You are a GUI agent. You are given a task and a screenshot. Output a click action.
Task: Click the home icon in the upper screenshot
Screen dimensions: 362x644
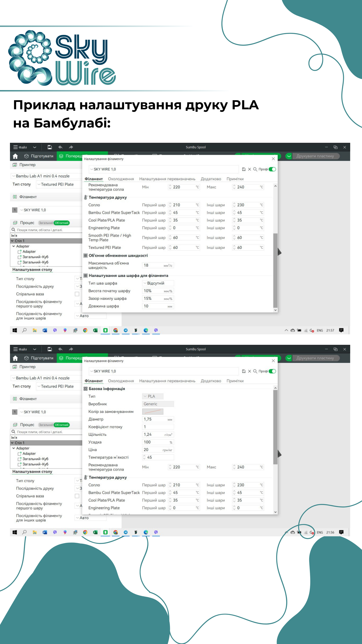tap(15, 156)
